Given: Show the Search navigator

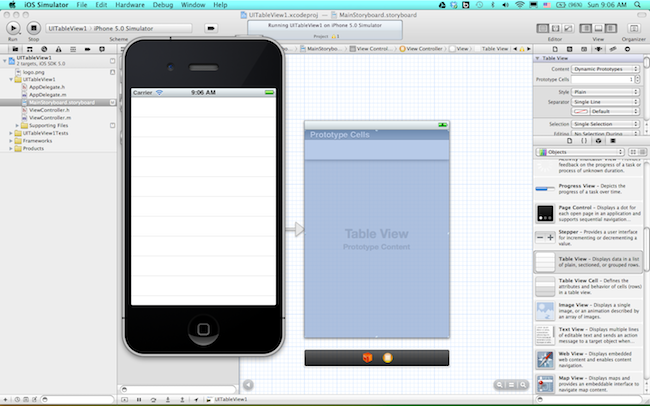Looking at the screenshot, I should click(x=44, y=49).
